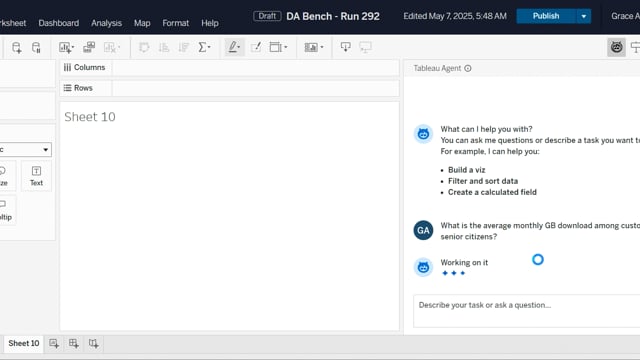Click the Columns shelf icon
Viewport: 640px width, 360px height.
(67, 67)
